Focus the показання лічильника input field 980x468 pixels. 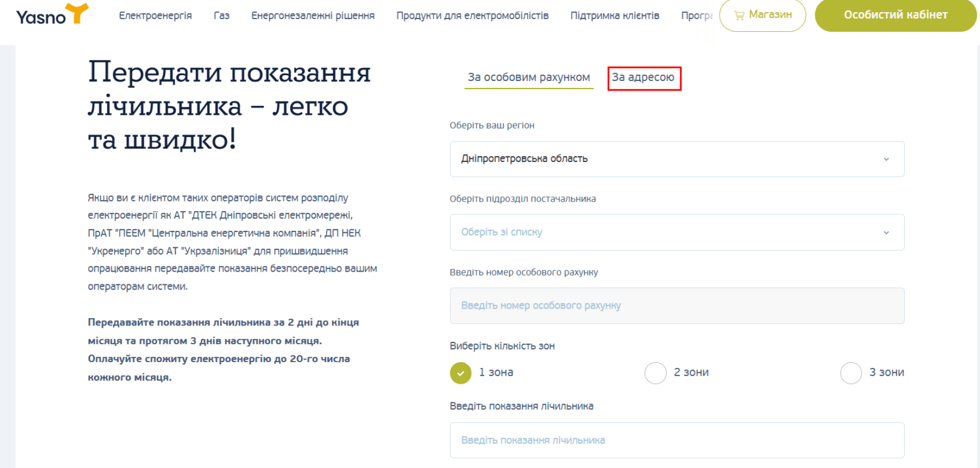coord(676,440)
